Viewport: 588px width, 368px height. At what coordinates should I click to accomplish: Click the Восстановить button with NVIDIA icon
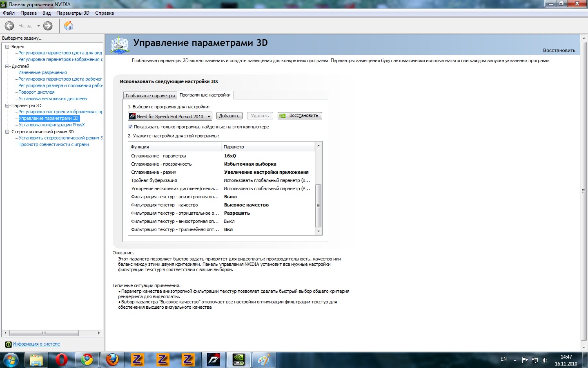click(x=300, y=116)
